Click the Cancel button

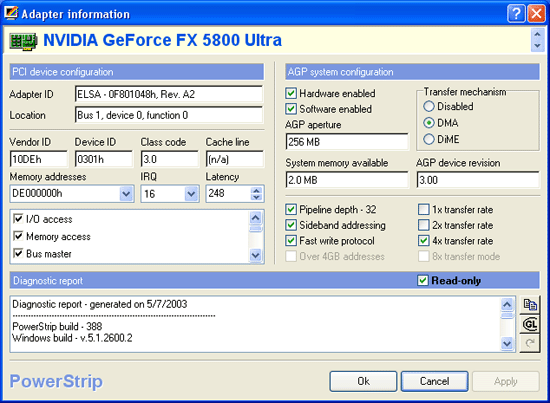point(435,381)
